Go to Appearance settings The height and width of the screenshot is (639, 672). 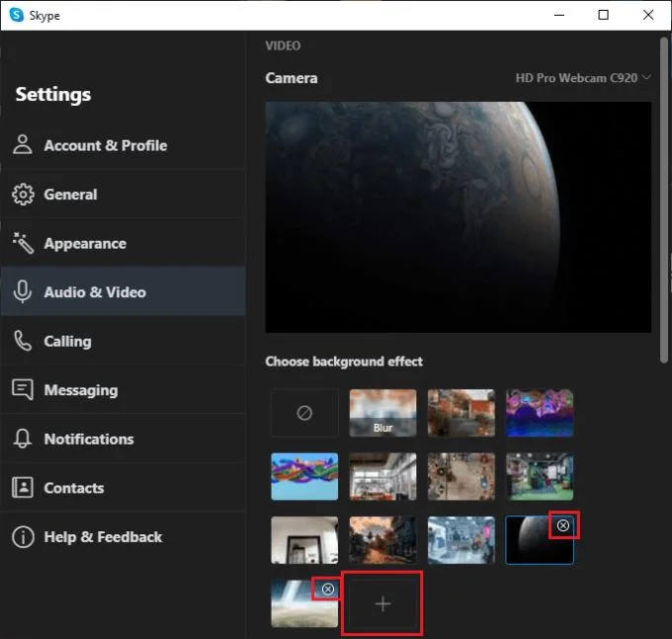(x=124, y=243)
